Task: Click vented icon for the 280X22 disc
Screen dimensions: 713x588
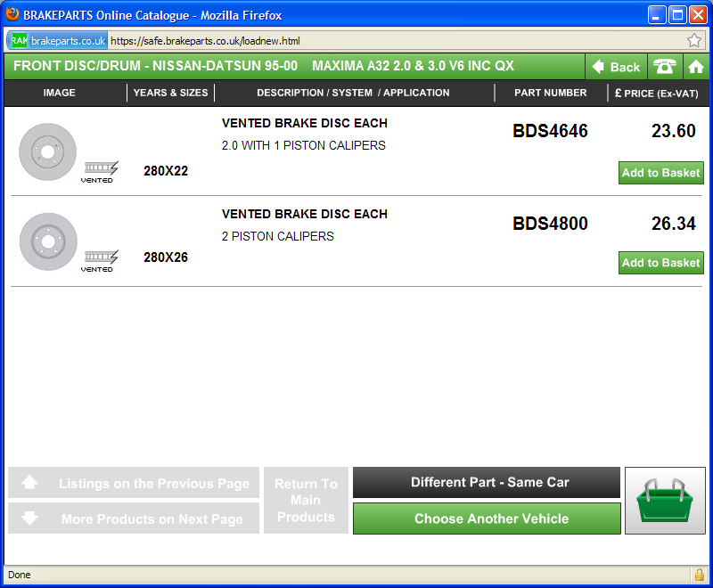Action: pyautogui.click(x=100, y=171)
